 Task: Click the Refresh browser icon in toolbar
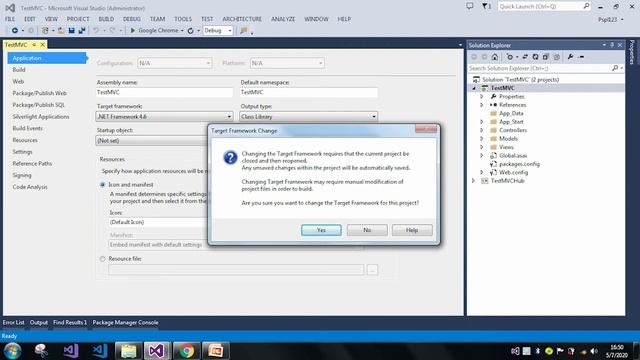pyautogui.click(x=191, y=31)
